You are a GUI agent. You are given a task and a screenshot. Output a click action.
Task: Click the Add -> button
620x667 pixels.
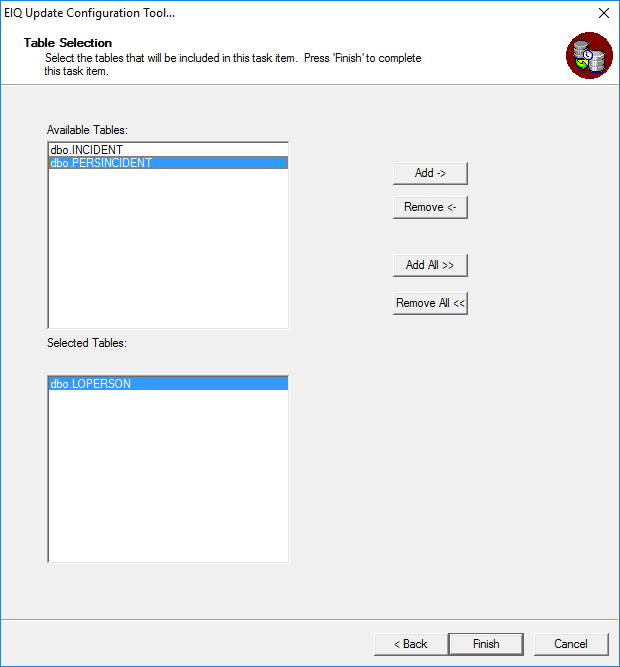tap(430, 173)
